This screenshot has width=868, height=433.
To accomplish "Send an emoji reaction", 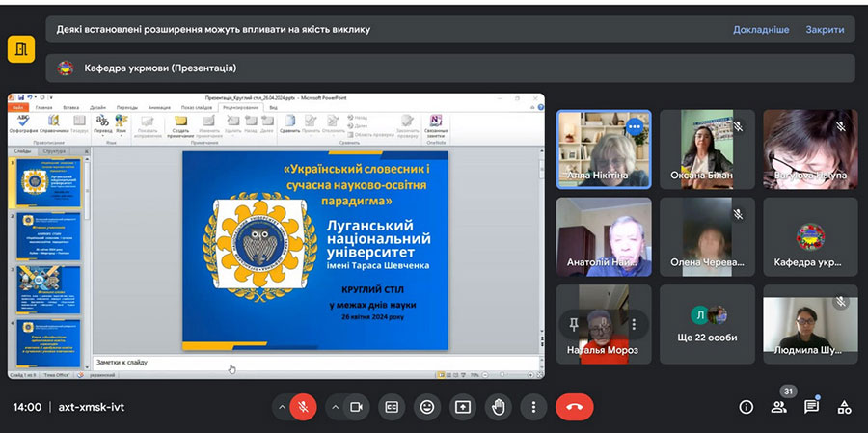I will [x=426, y=407].
